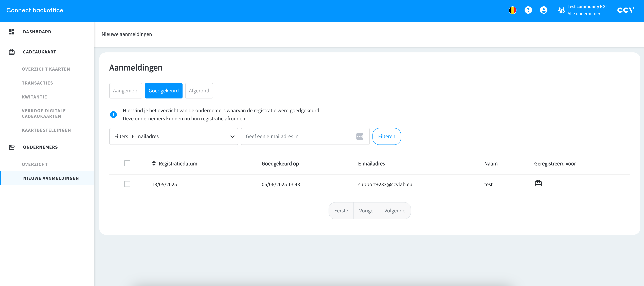Image resolution: width=644 pixels, height=286 pixels.
Task: Click the community group icon in header
Action: pyautogui.click(x=562, y=10)
